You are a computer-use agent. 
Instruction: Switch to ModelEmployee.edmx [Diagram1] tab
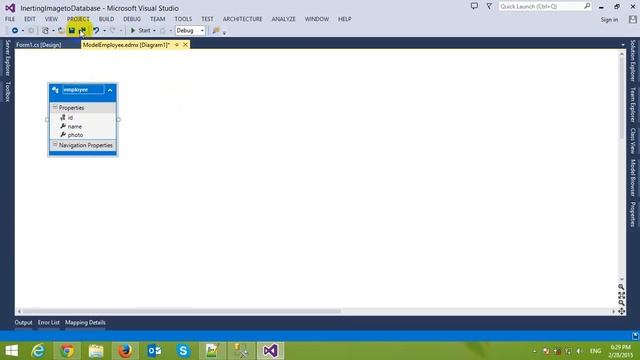[127, 45]
